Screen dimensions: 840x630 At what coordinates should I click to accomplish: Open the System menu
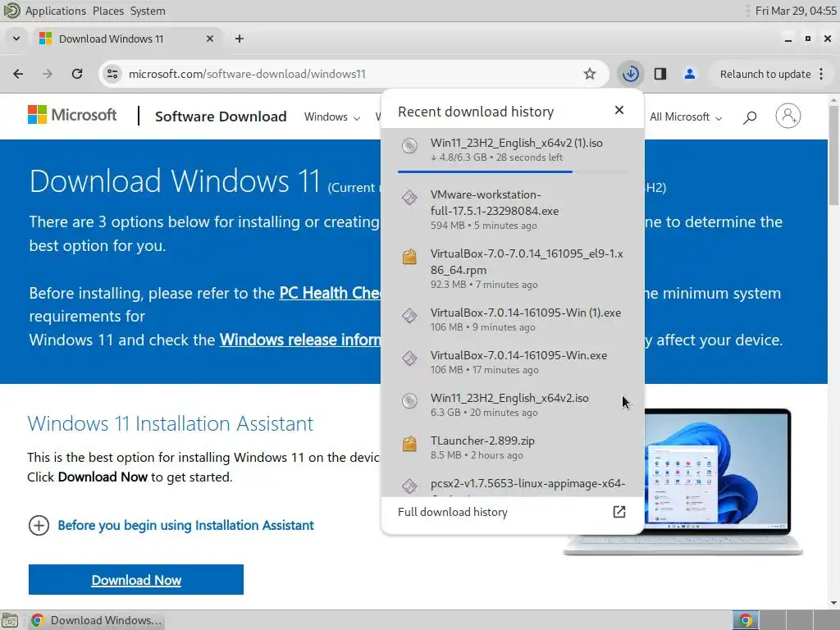[148, 11]
